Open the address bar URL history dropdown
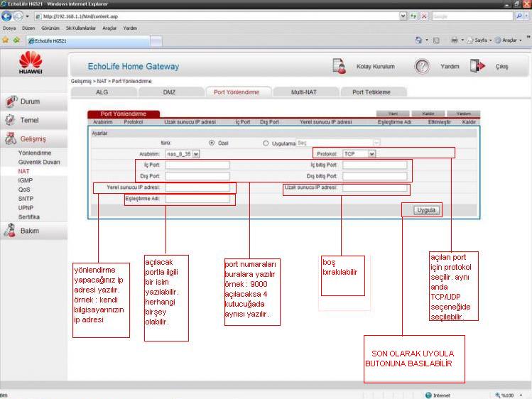 pyautogui.click(x=403, y=16)
